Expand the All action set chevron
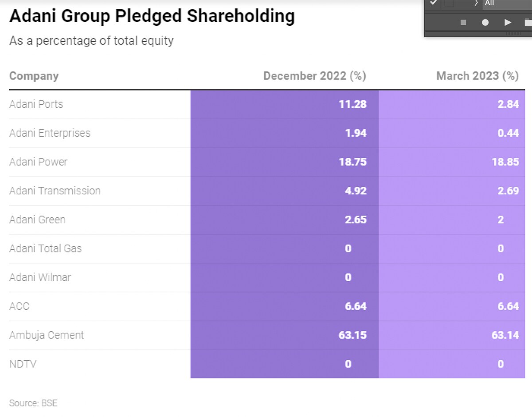532x417 pixels. click(x=476, y=3)
